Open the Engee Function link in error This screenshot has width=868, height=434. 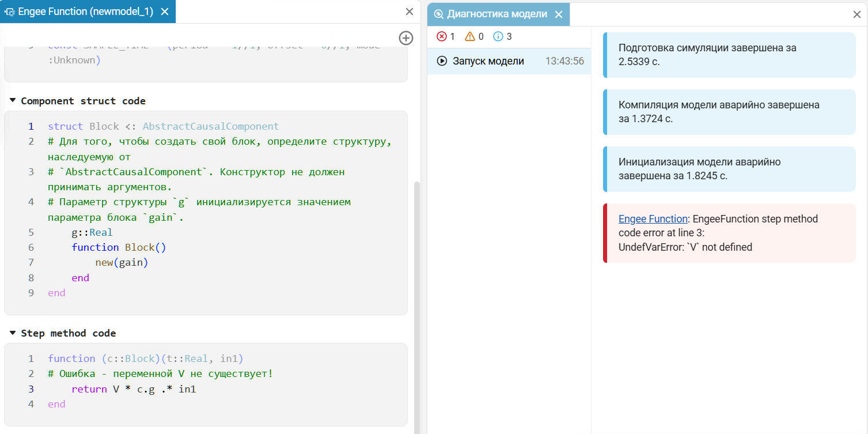pyautogui.click(x=653, y=219)
